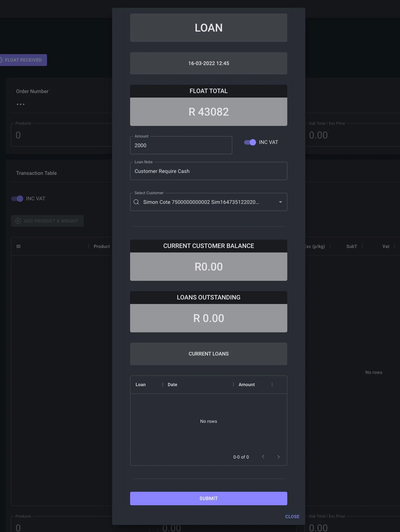The height and width of the screenshot is (532, 400).
Task: Submit the loan form
Action: [x=208, y=498]
